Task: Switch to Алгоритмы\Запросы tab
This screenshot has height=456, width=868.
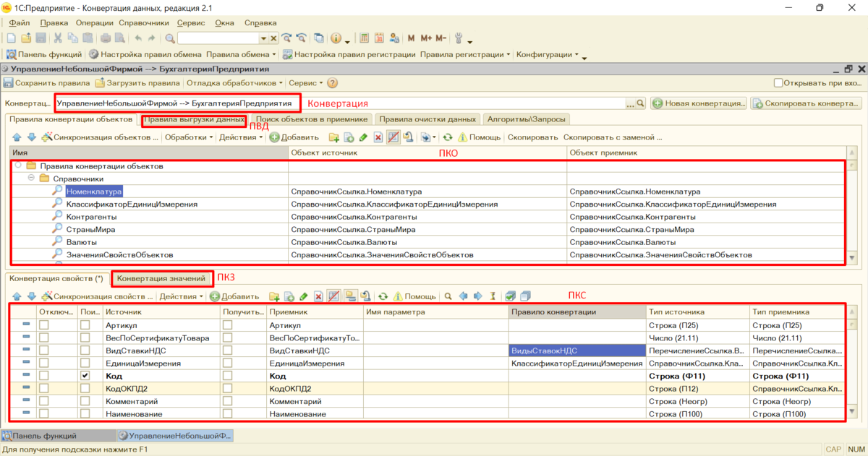Action: click(526, 119)
